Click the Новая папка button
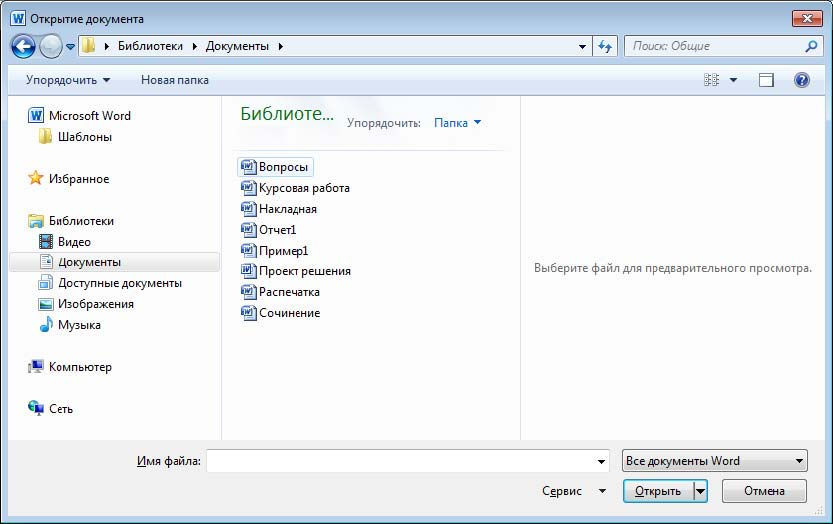Viewport: 833px width, 524px height. click(x=175, y=80)
